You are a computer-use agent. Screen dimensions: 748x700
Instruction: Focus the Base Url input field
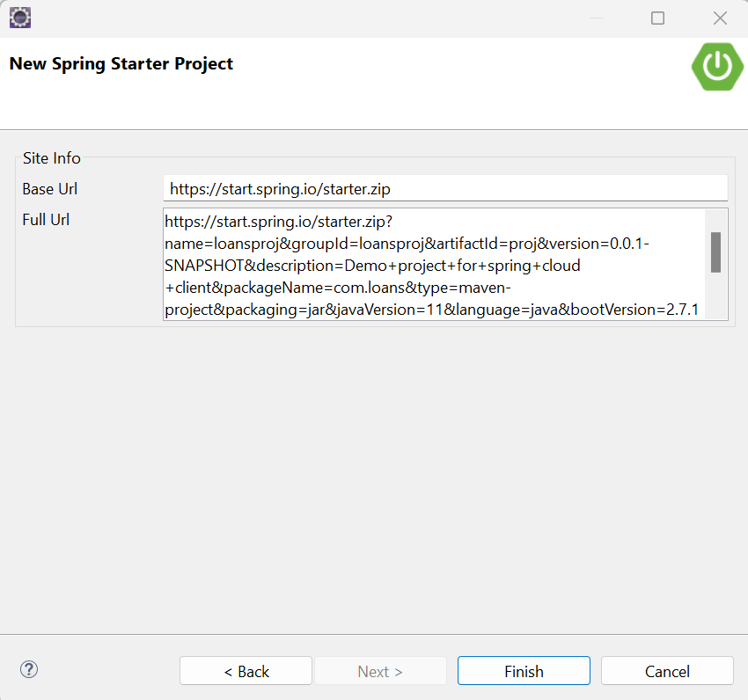tap(444, 188)
